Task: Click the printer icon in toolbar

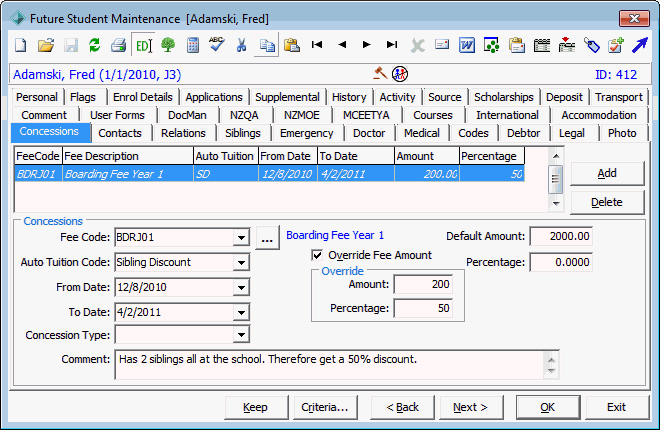Action: click(x=119, y=45)
